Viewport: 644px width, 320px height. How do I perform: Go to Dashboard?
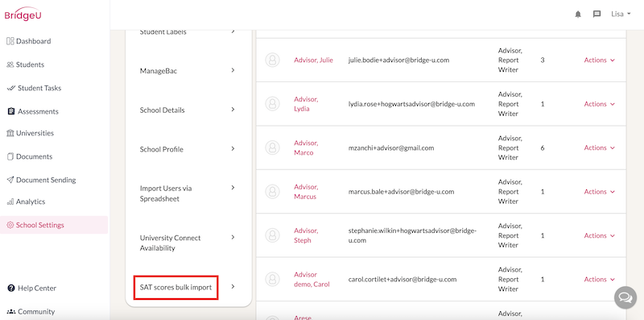33,41
